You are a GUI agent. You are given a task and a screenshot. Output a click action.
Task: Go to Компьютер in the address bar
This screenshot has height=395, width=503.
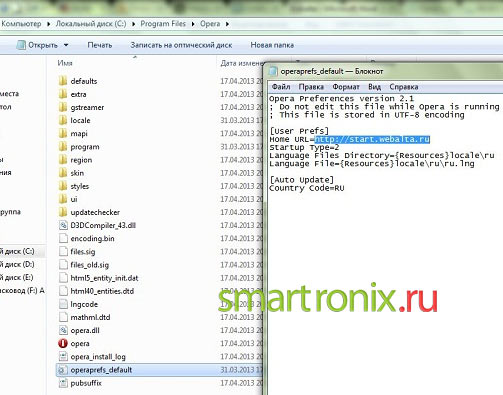[x=21, y=24]
